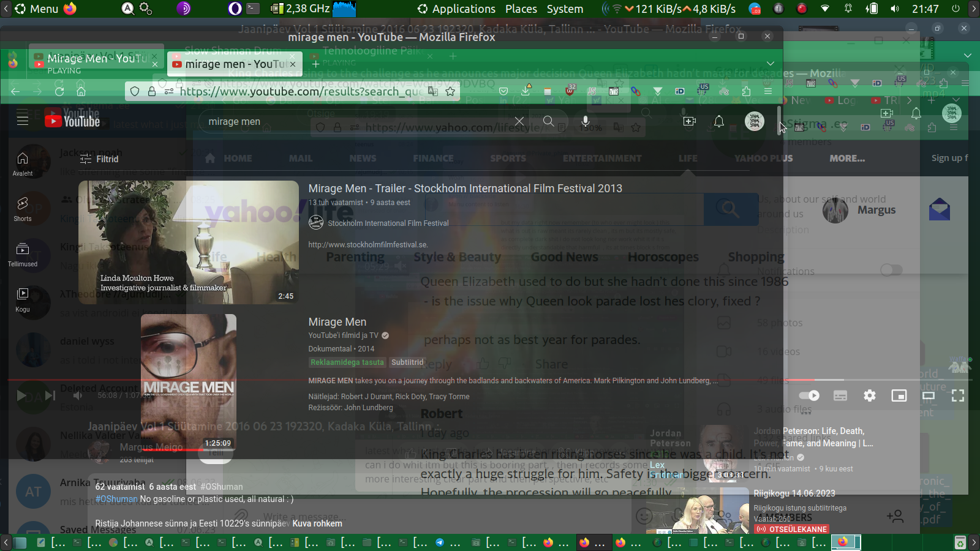The height and width of the screenshot is (551, 980).
Task: Open the YouTube Create video icon
Action: (690, 121)
